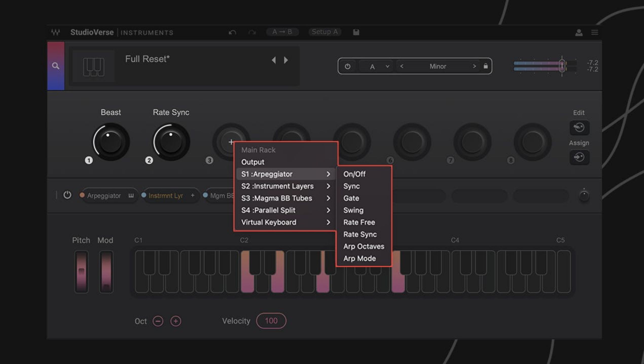Open the macro Assign button
Viewport: 644px width, 364px height.
579,157
